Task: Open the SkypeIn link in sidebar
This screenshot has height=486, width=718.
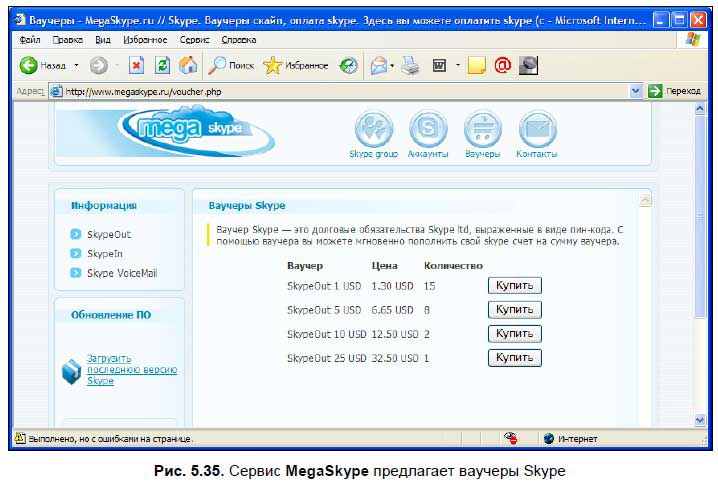Action: [x=104, y=254]
